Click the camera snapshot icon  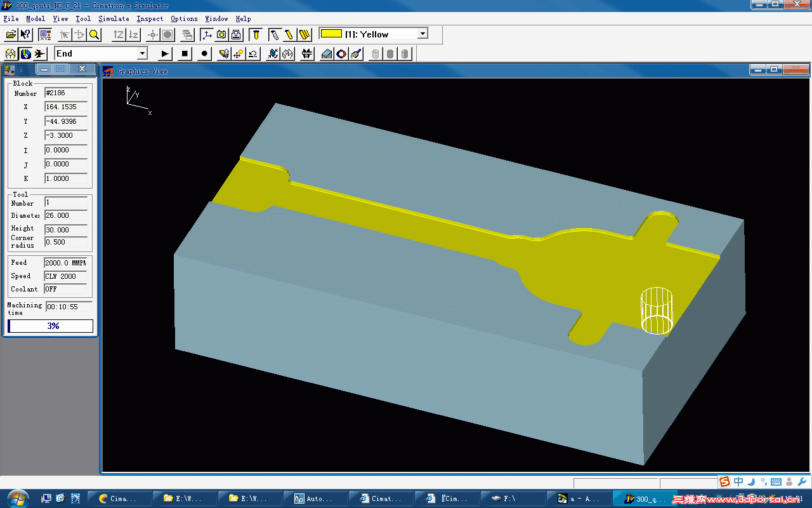click(x=221, y=34)
